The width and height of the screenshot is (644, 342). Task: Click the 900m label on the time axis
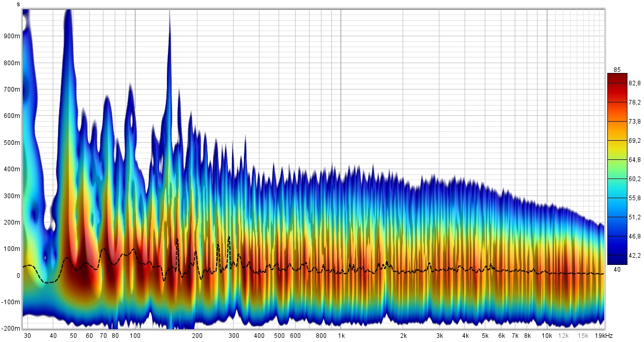pyautogui.click(x=11, y=36)
